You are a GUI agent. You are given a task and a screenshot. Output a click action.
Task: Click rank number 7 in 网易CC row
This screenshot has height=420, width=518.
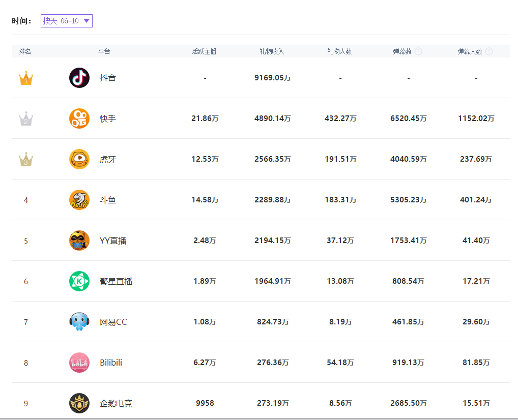click(x=26, y=322)
